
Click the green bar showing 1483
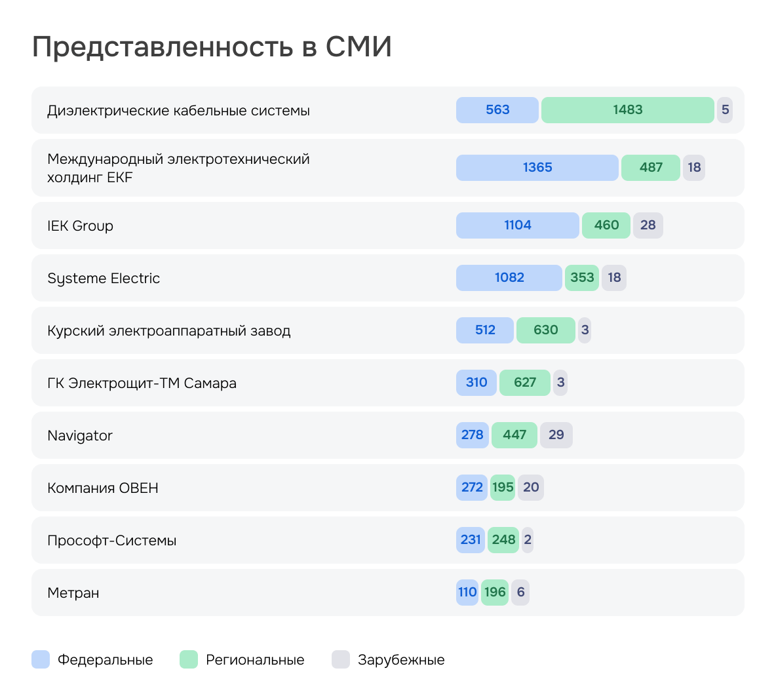pyautogui.click(x=627, y=110)
